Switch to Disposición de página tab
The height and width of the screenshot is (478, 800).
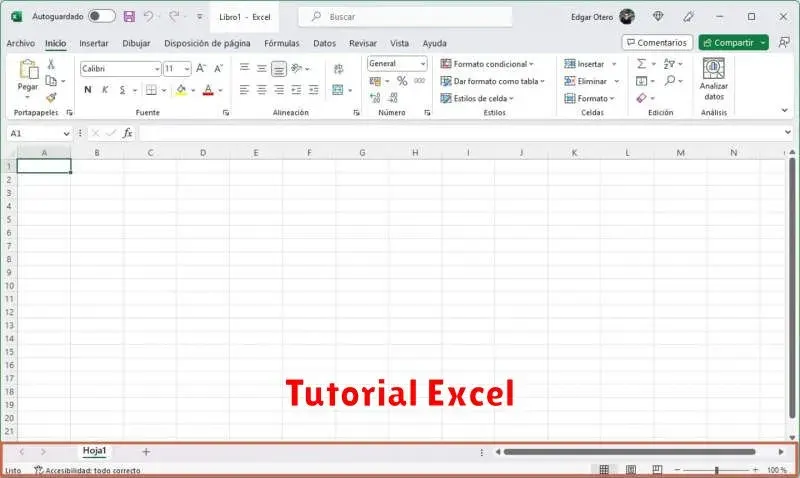[207, 43]
